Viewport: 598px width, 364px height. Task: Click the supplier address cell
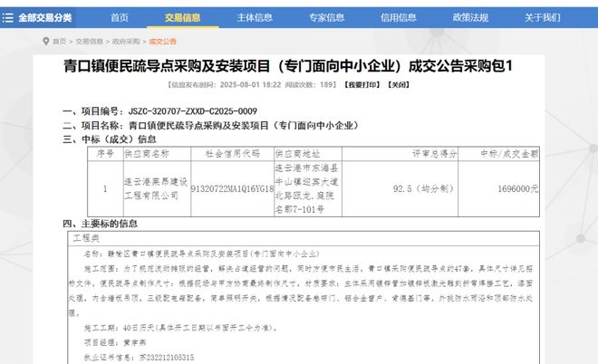307,188
